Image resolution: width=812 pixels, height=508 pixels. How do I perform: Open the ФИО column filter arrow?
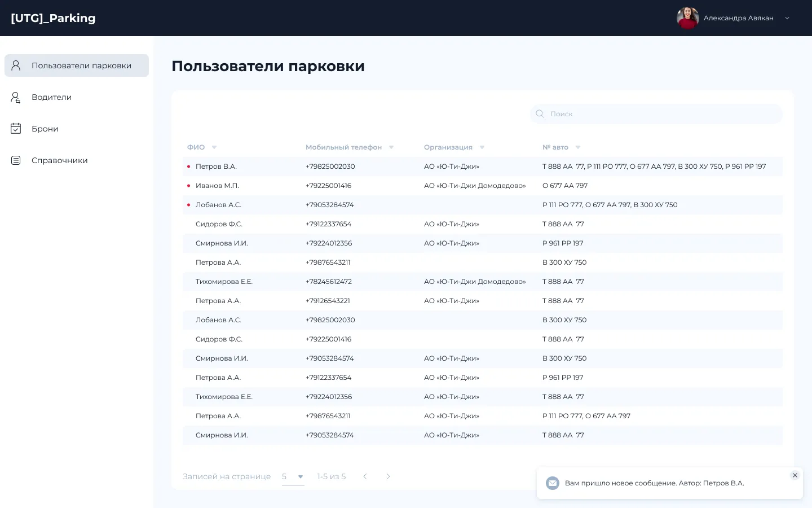pos(214,147)
